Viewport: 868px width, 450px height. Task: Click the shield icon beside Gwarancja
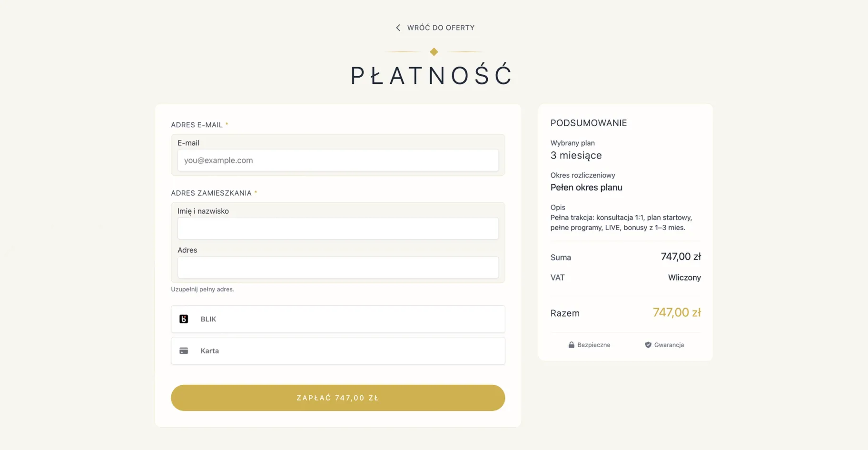tap(648, 345)
